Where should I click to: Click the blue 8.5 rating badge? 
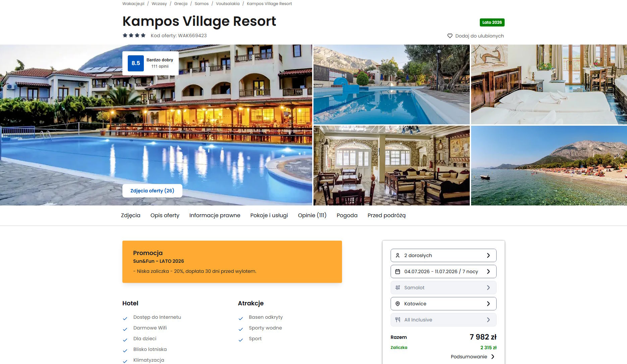tap(136, 63)
